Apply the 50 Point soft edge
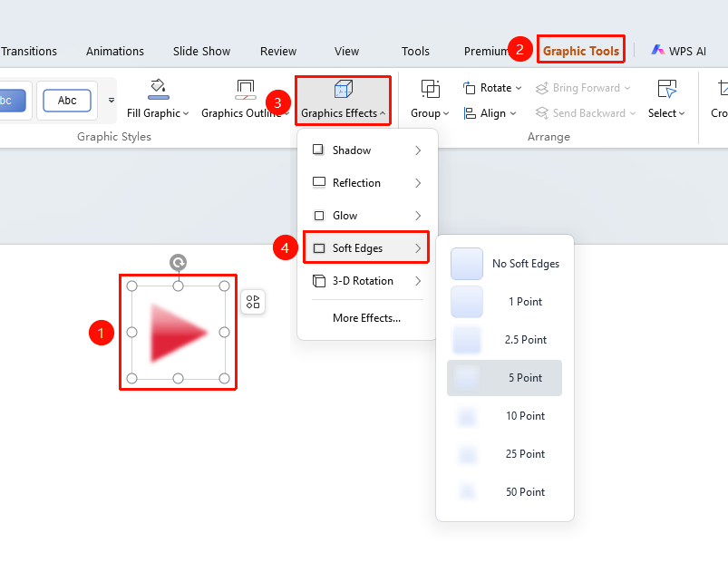Viewport: 728px width, 562px height. click(504, 492)
